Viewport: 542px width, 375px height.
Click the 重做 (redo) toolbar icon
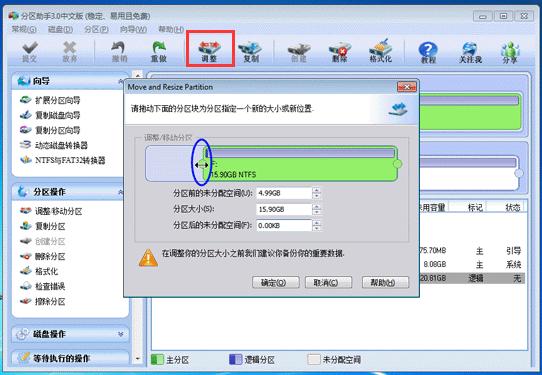pyautogui.click(x=159, y=51)
